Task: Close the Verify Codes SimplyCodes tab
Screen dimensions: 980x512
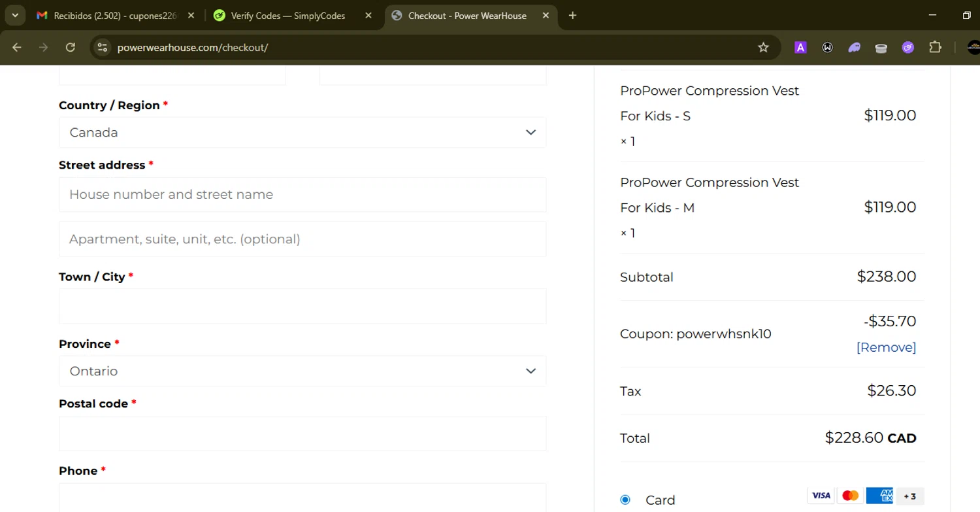Action: click(368, 15)
